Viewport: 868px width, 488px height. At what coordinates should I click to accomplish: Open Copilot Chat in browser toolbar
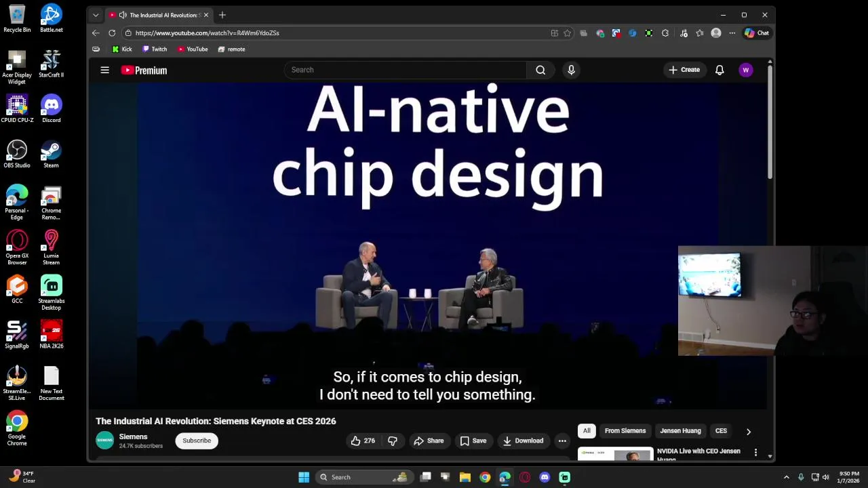click(x=757, y=33)
